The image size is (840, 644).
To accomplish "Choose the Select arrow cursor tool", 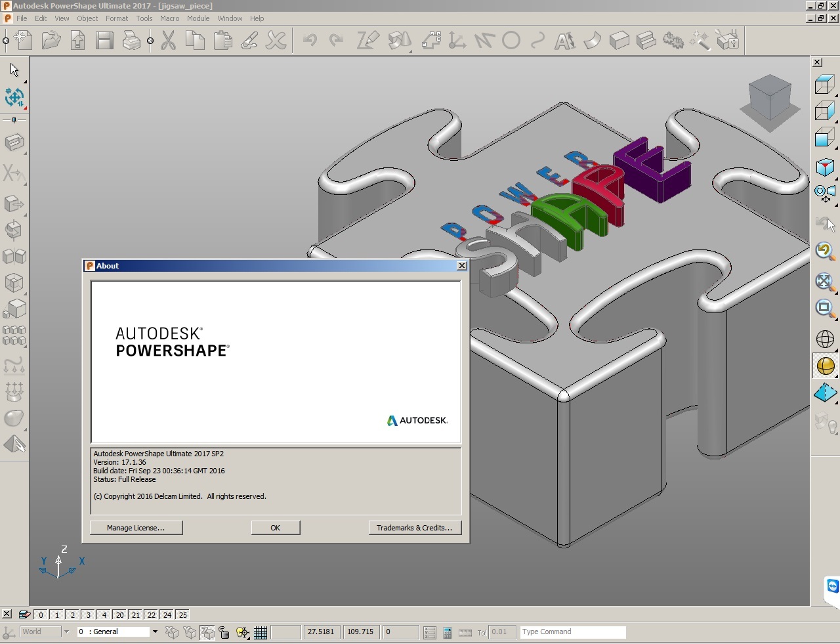I will (14, 70).
